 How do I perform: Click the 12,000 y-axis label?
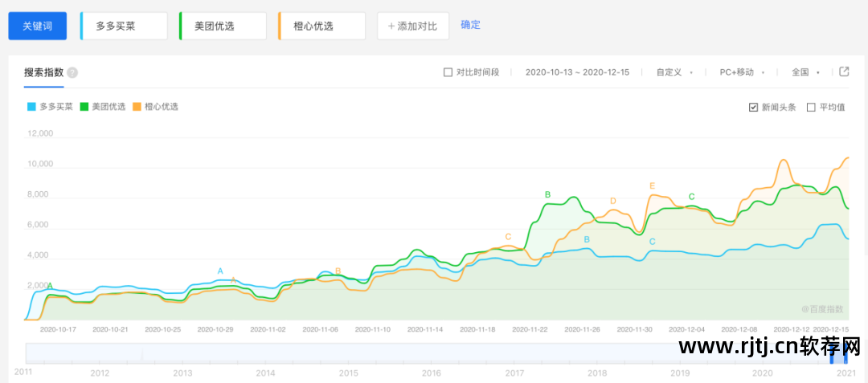[40, 133]
